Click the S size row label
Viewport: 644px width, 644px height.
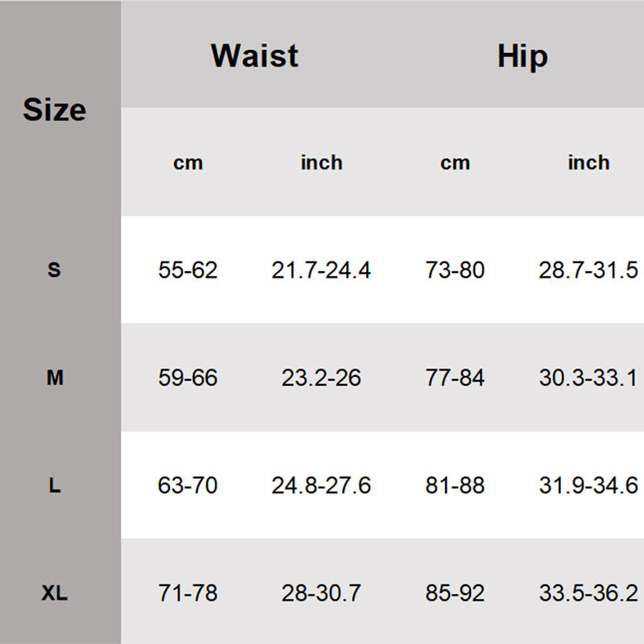54,270
